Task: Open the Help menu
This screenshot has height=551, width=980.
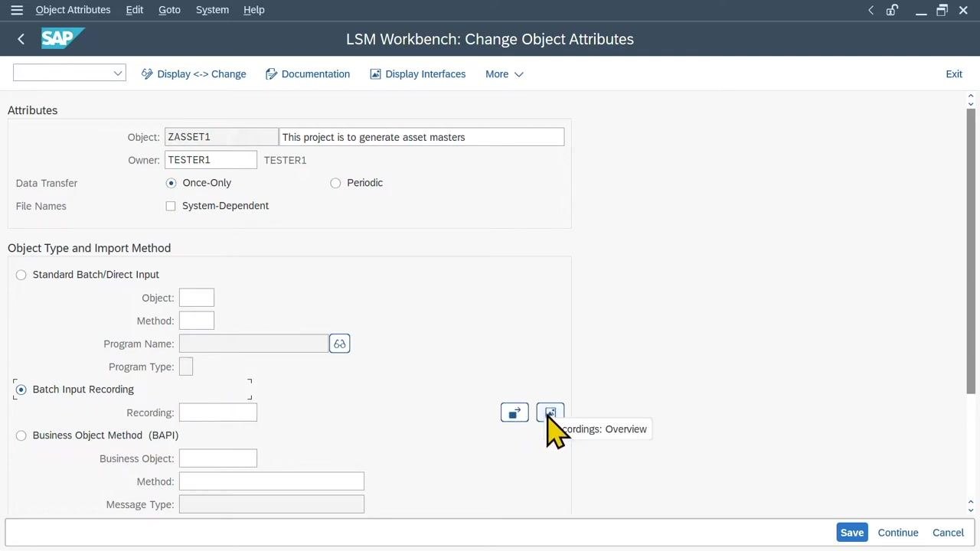Action: [253, 10]
